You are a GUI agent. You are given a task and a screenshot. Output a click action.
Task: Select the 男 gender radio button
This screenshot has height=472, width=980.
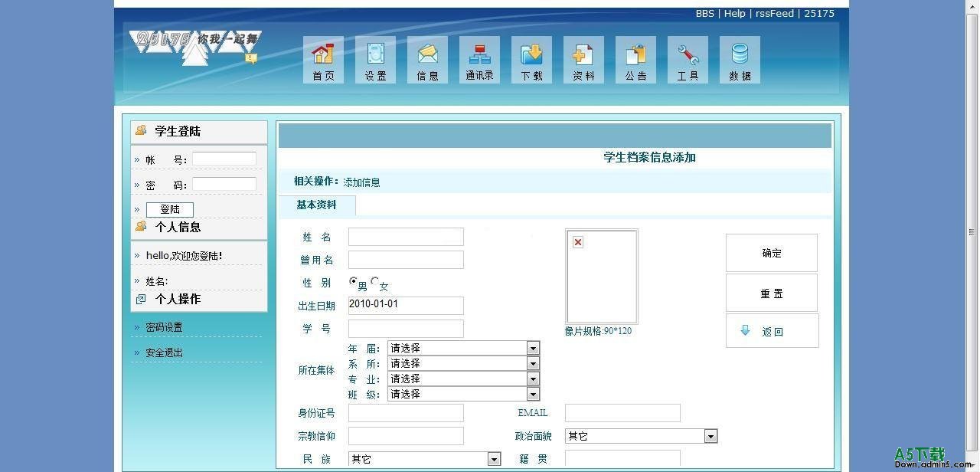353,281
